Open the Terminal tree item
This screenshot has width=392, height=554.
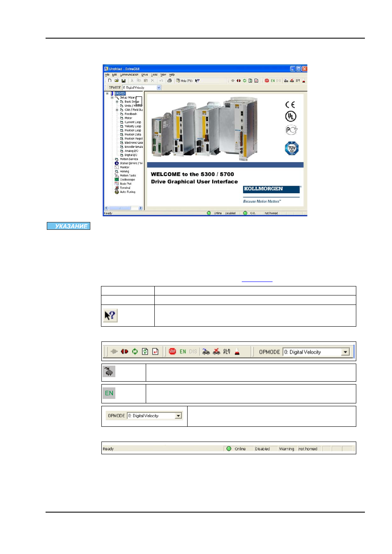[x=125, y=188]
